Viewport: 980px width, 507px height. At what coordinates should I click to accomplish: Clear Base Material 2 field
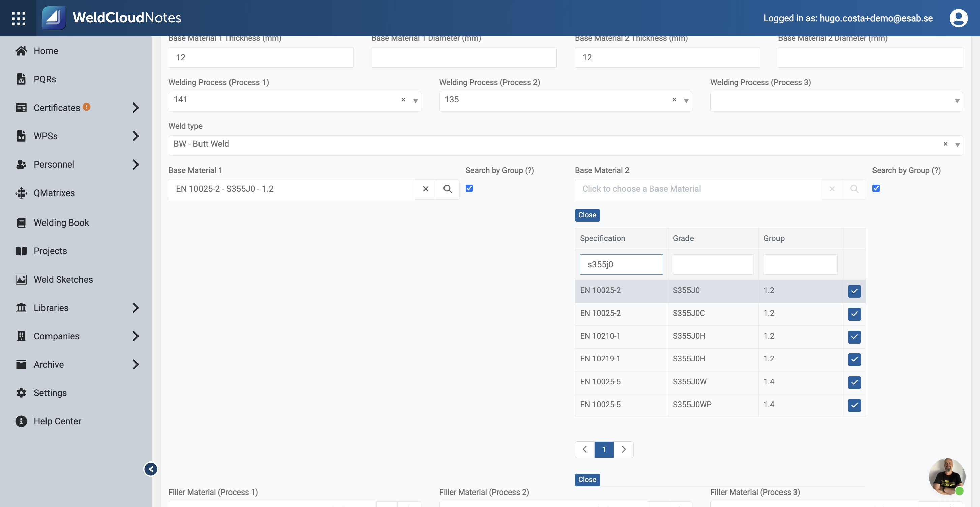click(832, 189)
